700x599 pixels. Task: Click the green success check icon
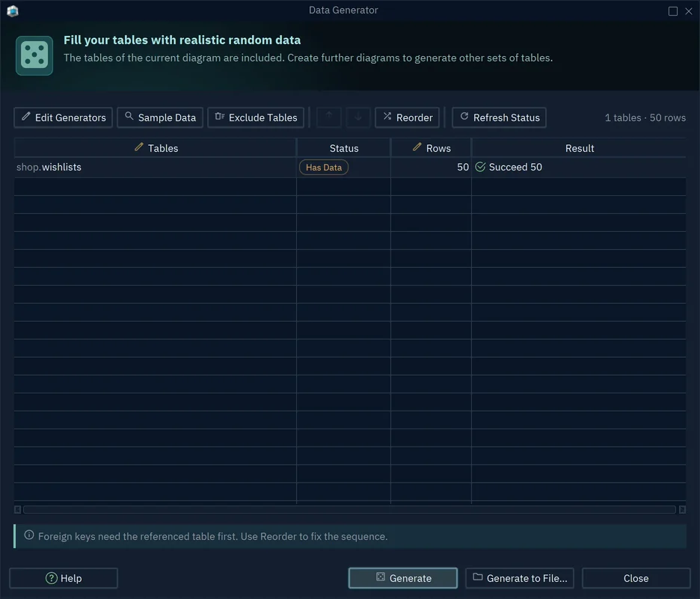click(480, 167)
